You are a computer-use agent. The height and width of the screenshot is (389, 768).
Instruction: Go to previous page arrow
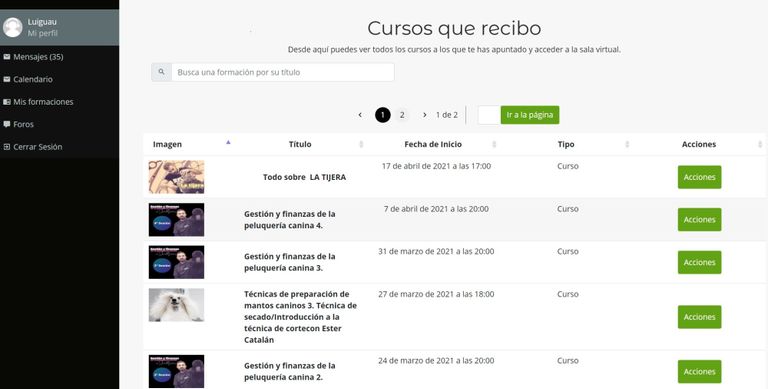coord(360,115)
